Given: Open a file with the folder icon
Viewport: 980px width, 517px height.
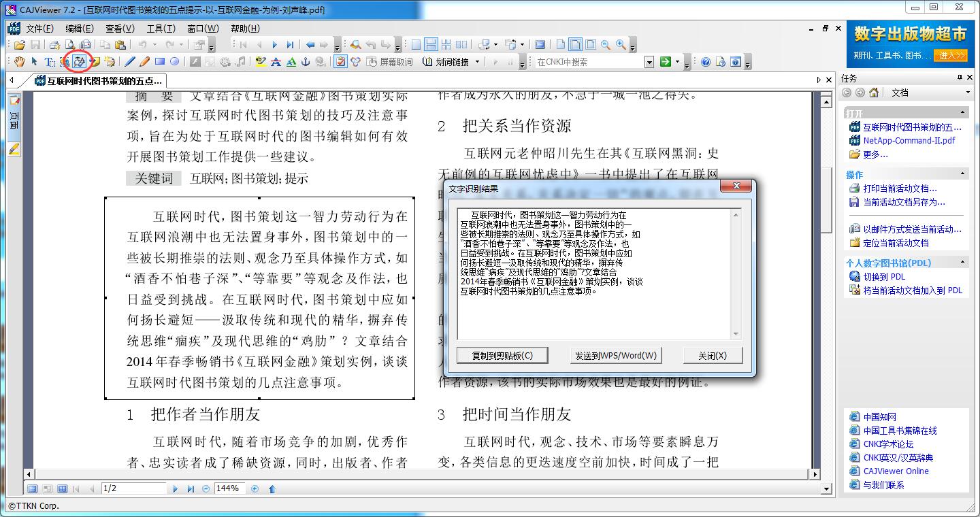Looking at the screenshot, I should click(x=19, y=45).
